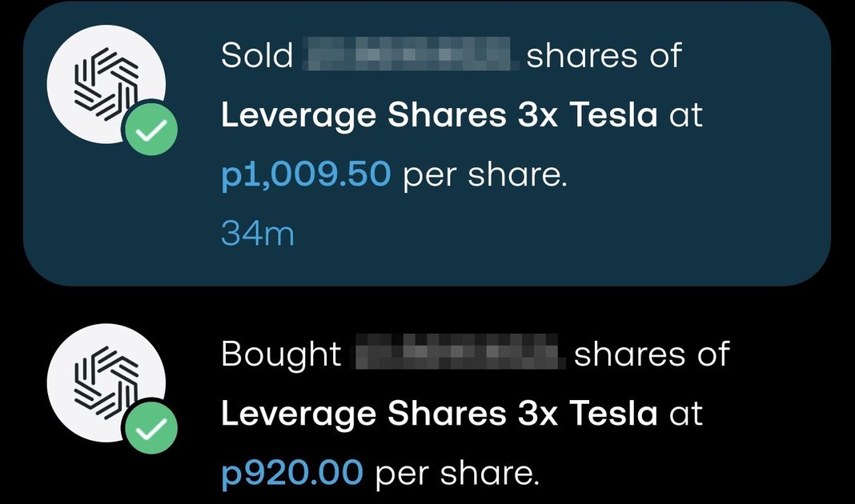Image resolution: width=855 pixels, height=504 pixels.
Task: Open the p1,009.50 sale price
Action: coord(306,175)
